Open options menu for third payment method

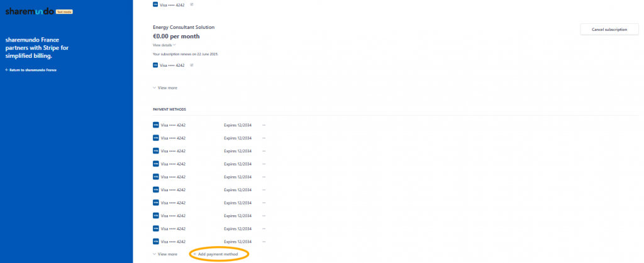click(264, 151)
